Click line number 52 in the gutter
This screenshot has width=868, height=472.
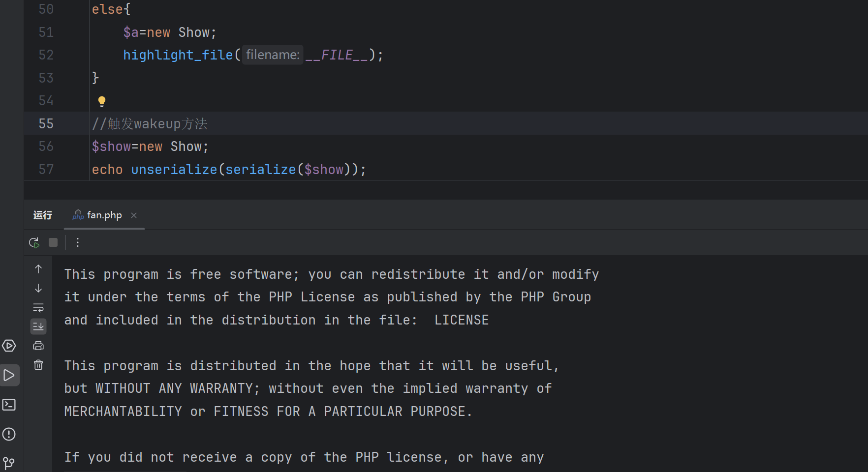(46, 55)
